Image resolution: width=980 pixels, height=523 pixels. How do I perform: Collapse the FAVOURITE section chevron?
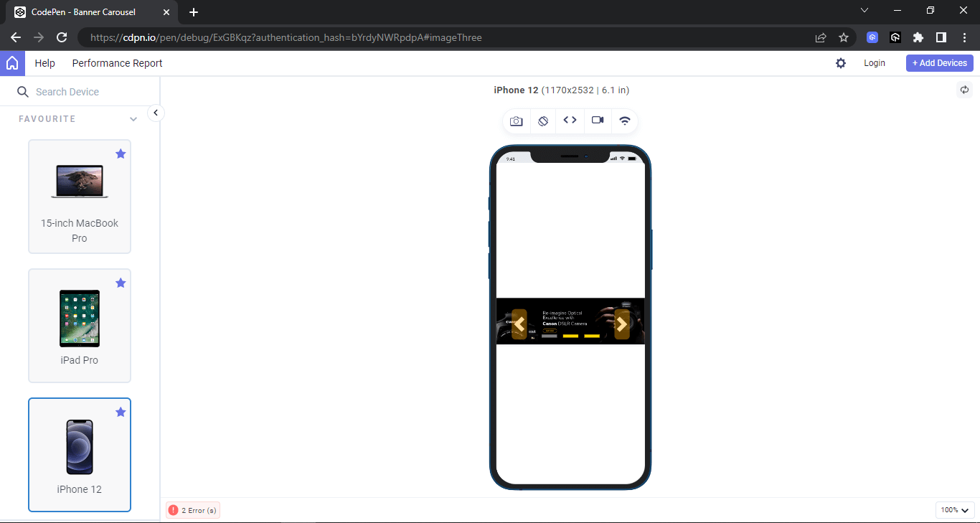coord(133,119)
